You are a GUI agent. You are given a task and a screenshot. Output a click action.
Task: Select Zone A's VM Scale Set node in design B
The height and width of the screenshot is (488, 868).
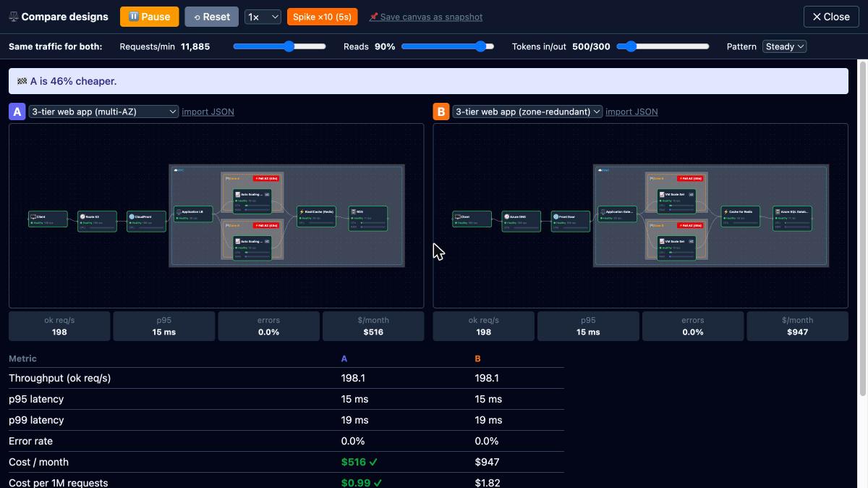pyautogui.click(x=676, y=201)
